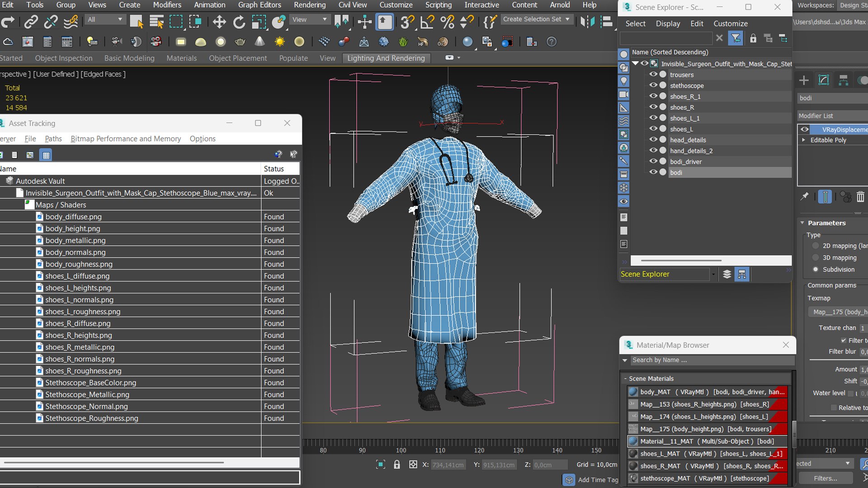The width and height of the screenshot is (868, 488).
Task: Click the Unlink Selection chain icon
Action: pyautogui.click(x=51, y=21)
